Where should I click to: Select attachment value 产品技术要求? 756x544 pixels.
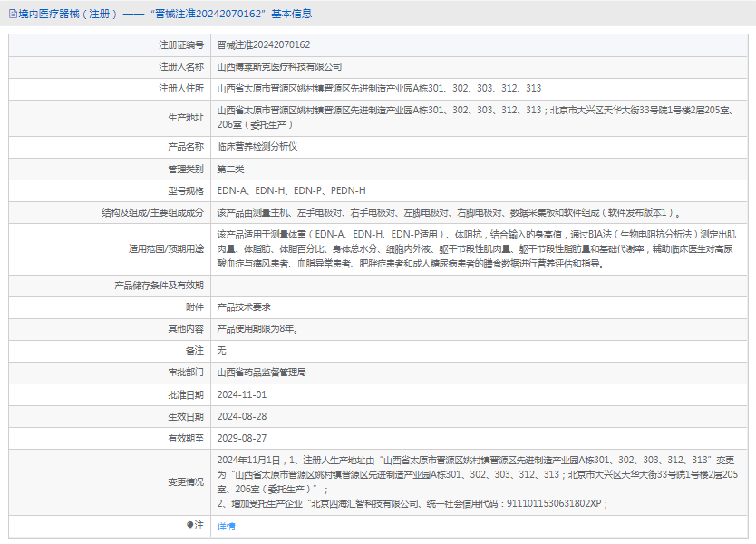pyautogui.click(x=244, y=307)
